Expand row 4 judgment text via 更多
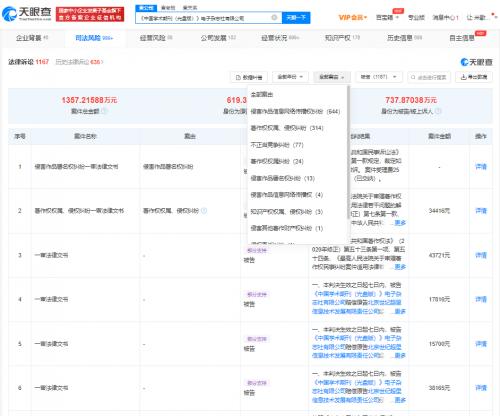This screenshot has width=500, height=416. click(400, 311)
